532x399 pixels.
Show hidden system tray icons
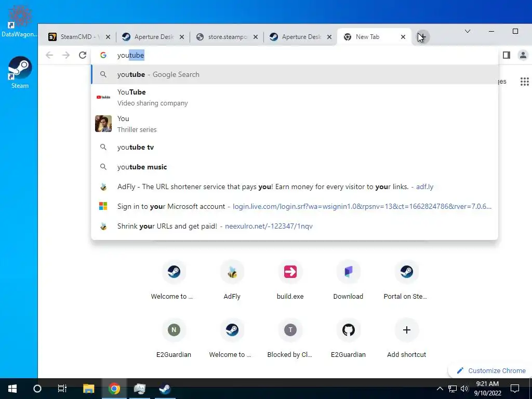[440, 389]
